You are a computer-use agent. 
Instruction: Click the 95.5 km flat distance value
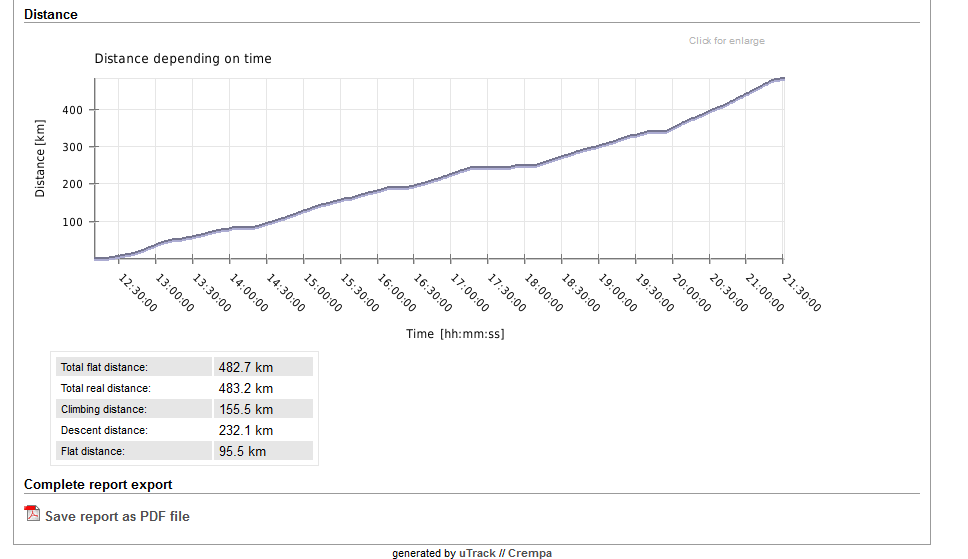tap(243, 451)
